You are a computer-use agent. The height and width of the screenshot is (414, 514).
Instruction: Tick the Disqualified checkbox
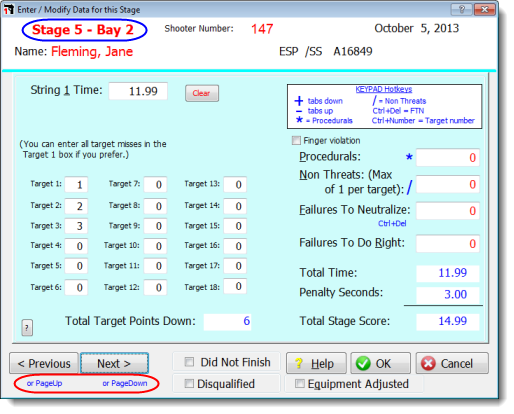pyautogui.click(x=189, y=384)
